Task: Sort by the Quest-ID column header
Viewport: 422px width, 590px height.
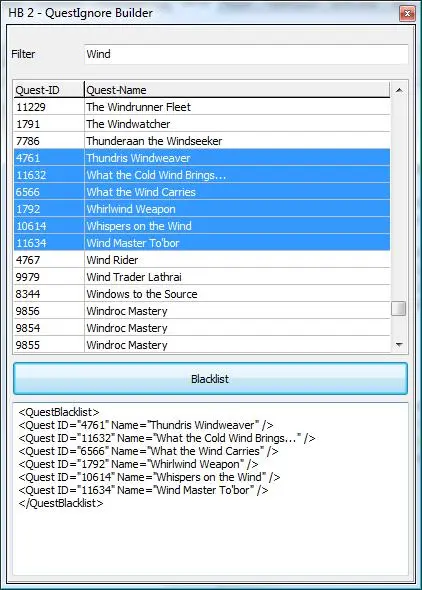Action: pos(49,90)
